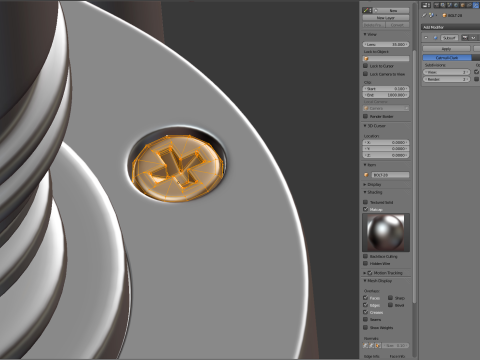Image resolution: width=480 pixels, height=360 pixels.
Task: Enable Textured Solid checkbox
Action: coord(365,202)
